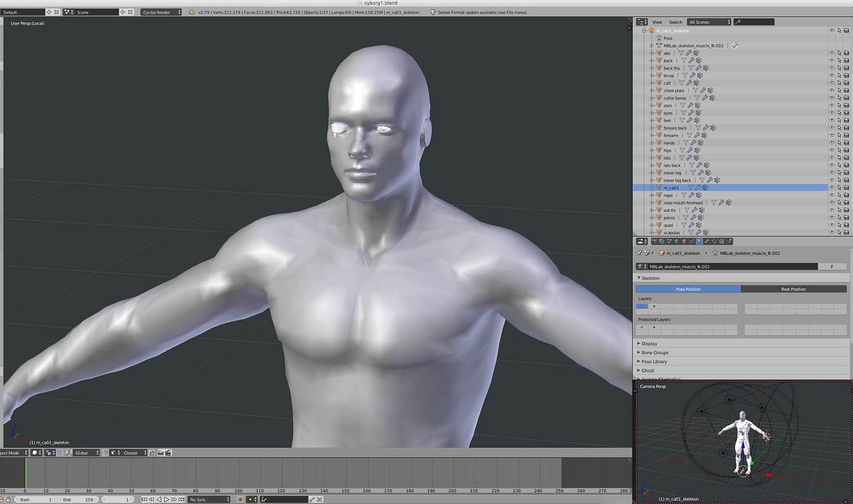Click the Start frame field
This screenshot has height=504, width=853.
tap(35, 499)
